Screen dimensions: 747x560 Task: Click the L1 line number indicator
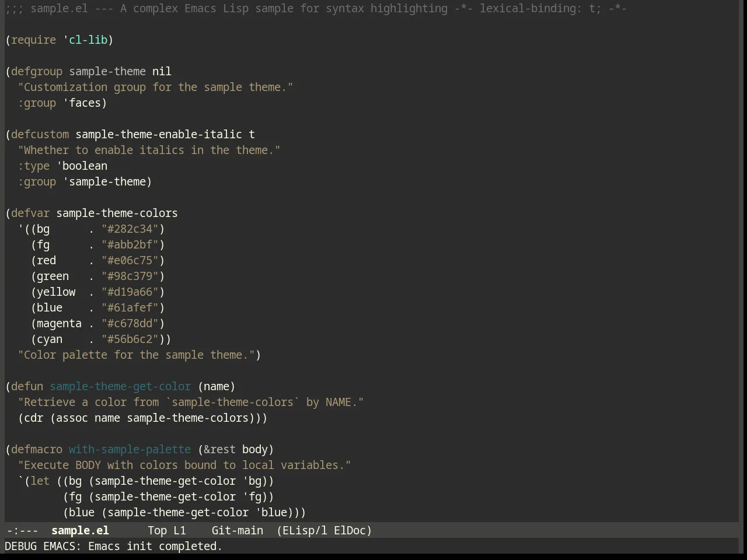click(x=179, y=530)
